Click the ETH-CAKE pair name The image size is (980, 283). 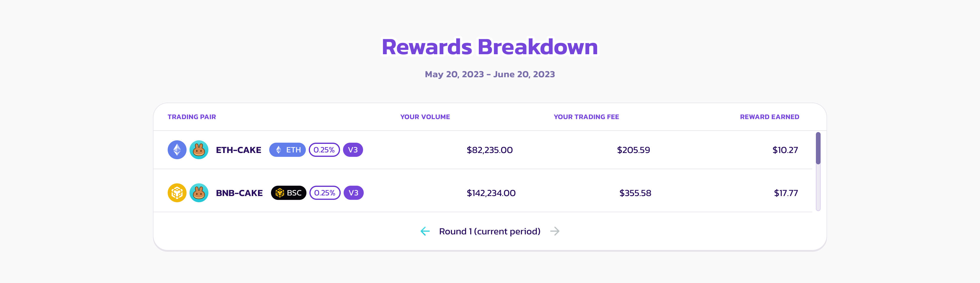point(239,150)
